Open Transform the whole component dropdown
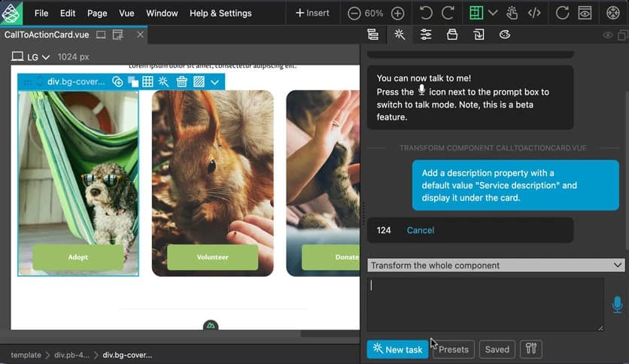 tap(496, 265)
